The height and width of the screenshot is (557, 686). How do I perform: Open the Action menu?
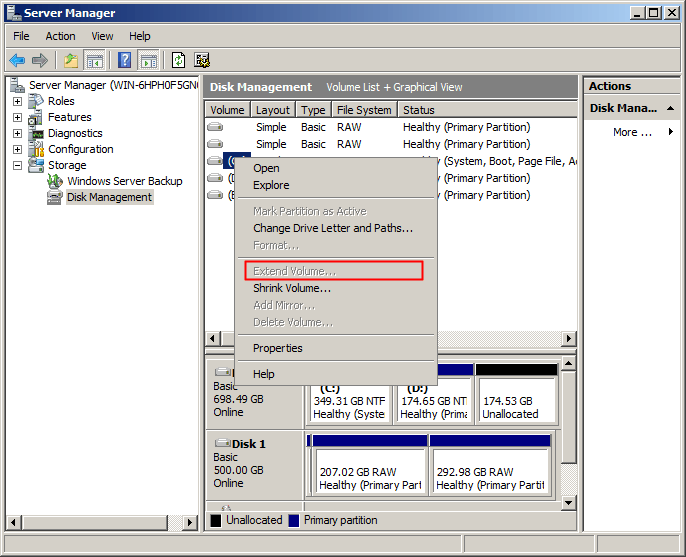coord(60,36)
